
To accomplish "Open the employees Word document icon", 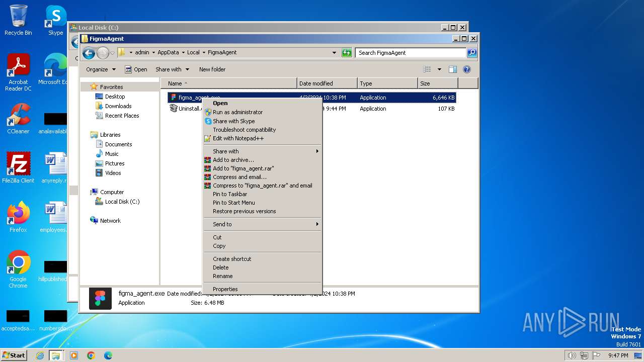I will click(55, 217).
